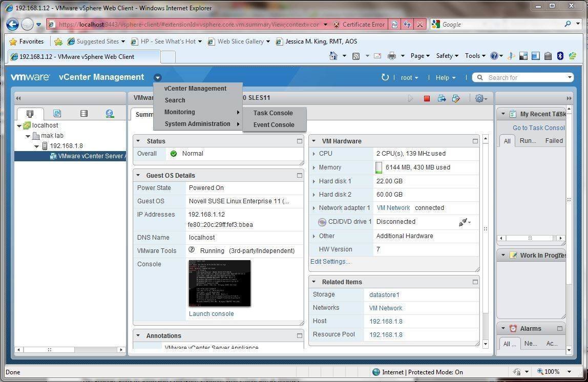This screenshot has width=588, height=382.
Task: Click the IE Print icon
Action: click(392, 56)
